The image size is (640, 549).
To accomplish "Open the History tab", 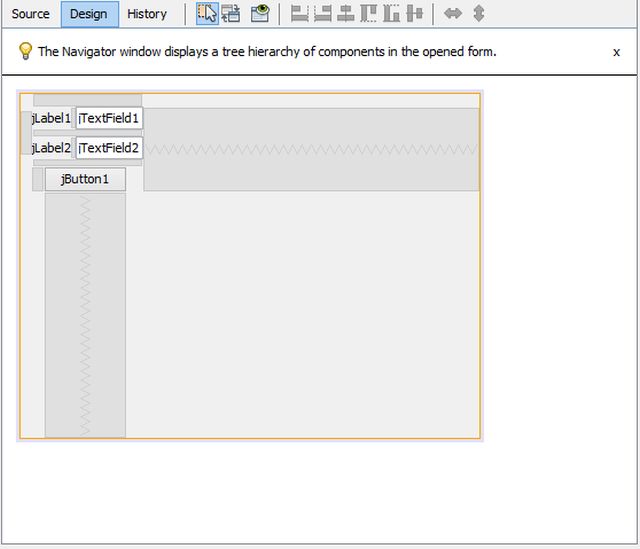I will click(147, 14).
